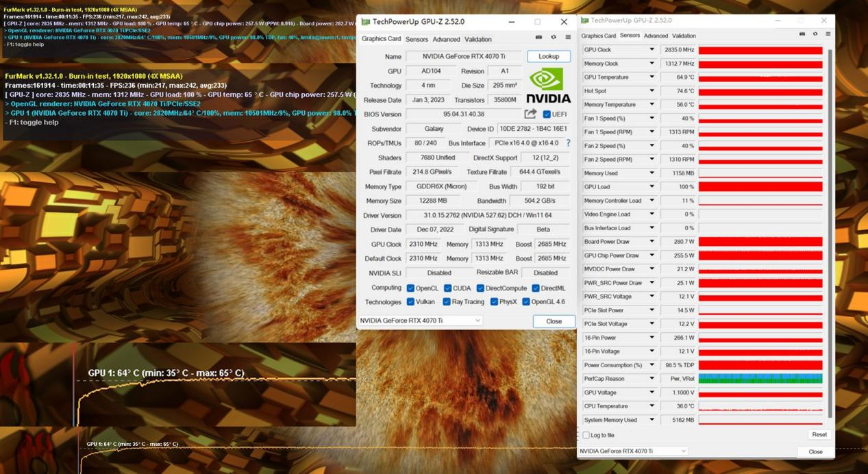Switch to Sensors tab in Graphics Card window
868x474 pixels.
(417, 39)
